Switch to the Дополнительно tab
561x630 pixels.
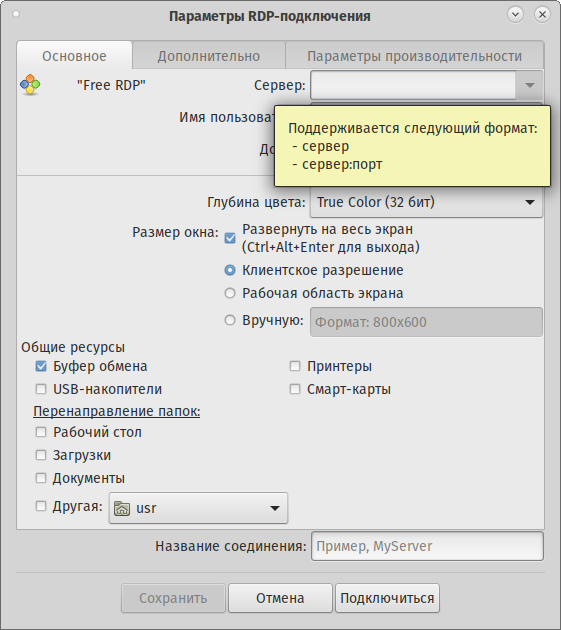209,56
